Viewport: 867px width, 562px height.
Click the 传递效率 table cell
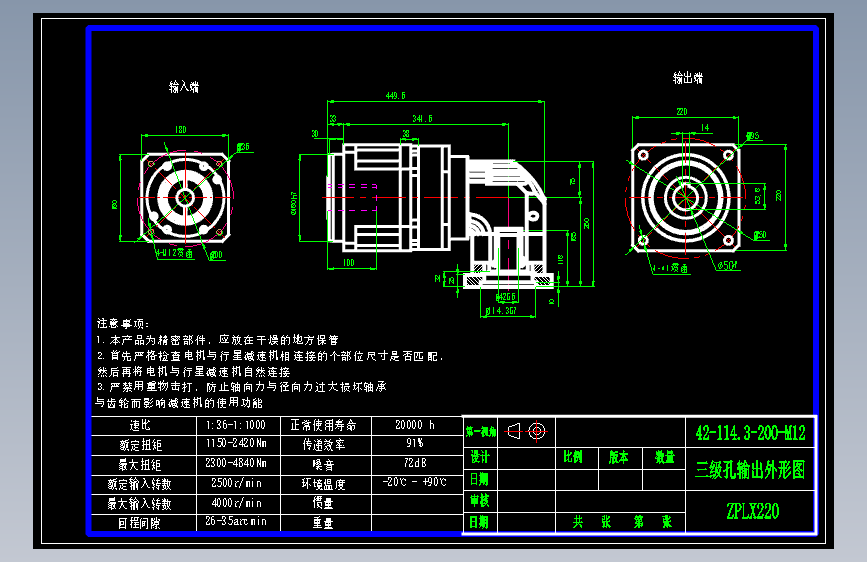(x=326, y=445)
